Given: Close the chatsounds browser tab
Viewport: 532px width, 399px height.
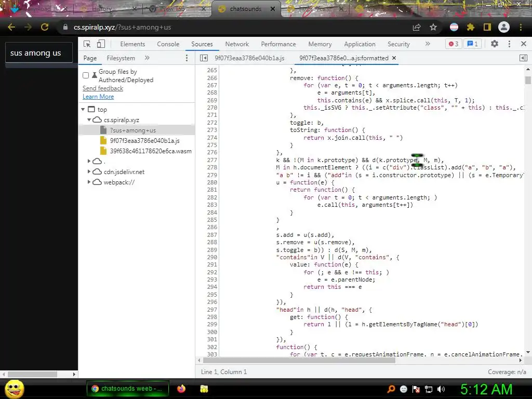Looking at the screenshot, I should [x=272, y=9].
